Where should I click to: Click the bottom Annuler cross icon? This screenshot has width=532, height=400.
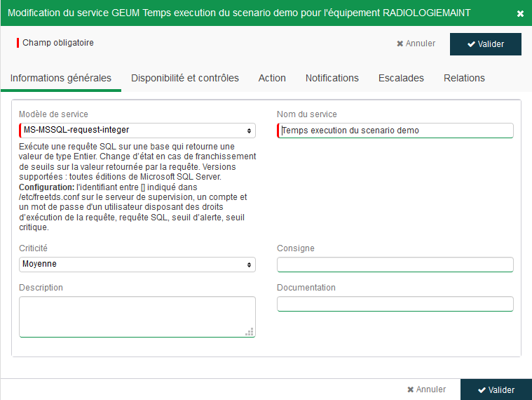411,389
